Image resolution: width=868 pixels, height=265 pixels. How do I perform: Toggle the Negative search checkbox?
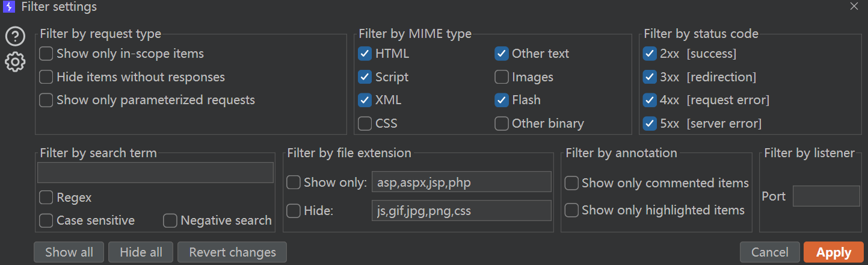(170, 221)
